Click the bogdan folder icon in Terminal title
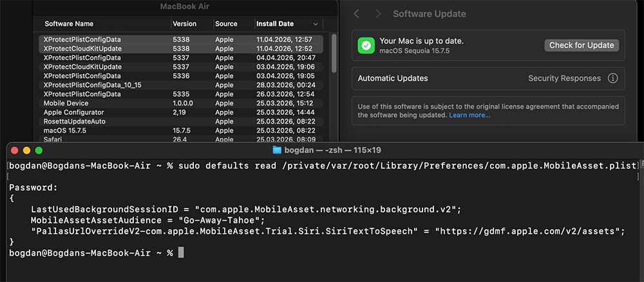The width and height of the screenshot is (644, 282). pos(277,150)
